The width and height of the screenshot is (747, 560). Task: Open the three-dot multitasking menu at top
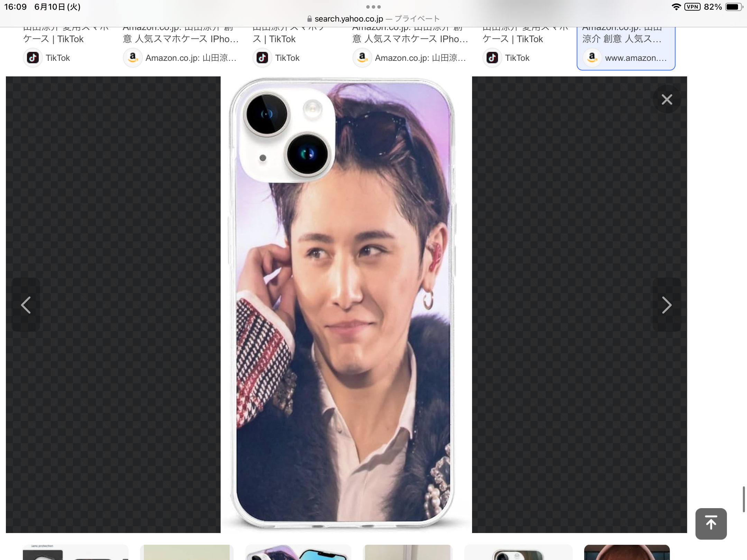(x=373, y=7)
